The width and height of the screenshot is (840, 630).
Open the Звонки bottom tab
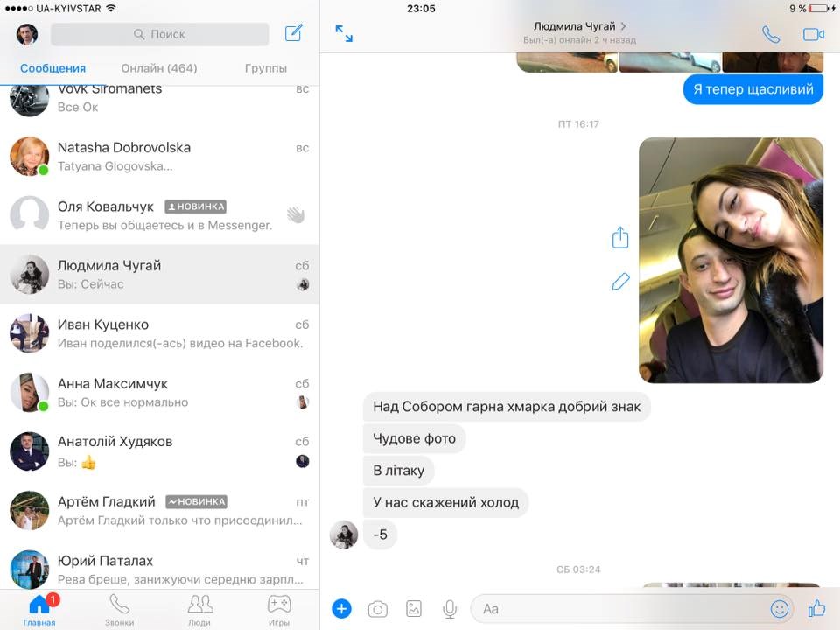[120, 610]
